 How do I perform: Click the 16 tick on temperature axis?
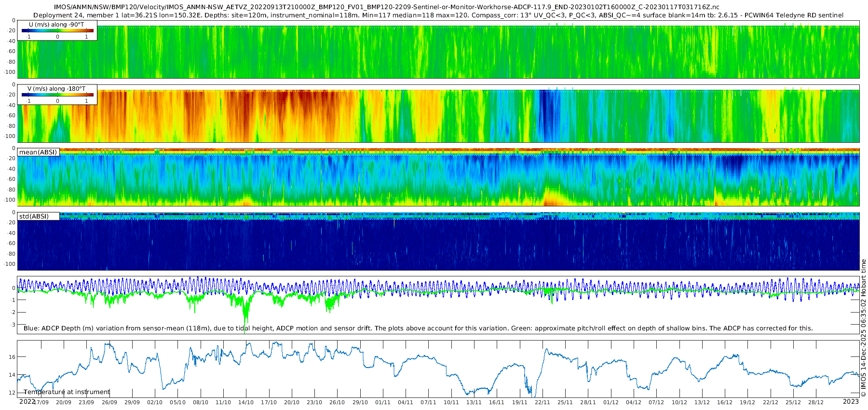pyautogui.click(x=12, y=357)
